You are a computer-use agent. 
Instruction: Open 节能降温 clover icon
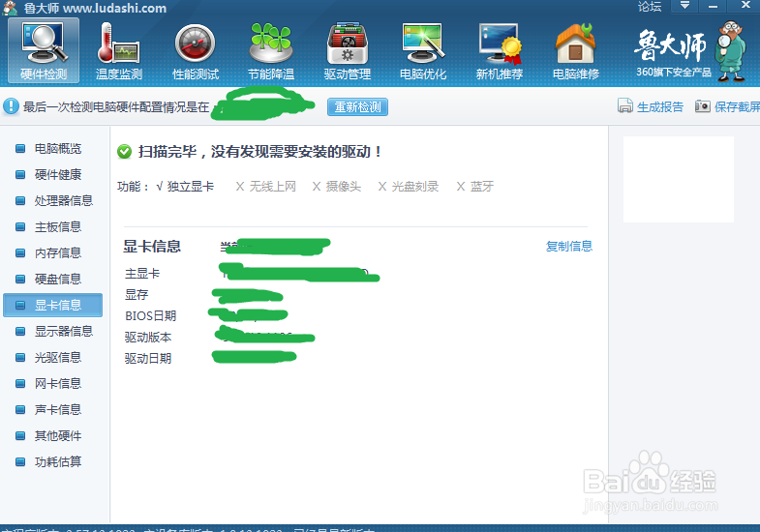[x=271, y=51]
